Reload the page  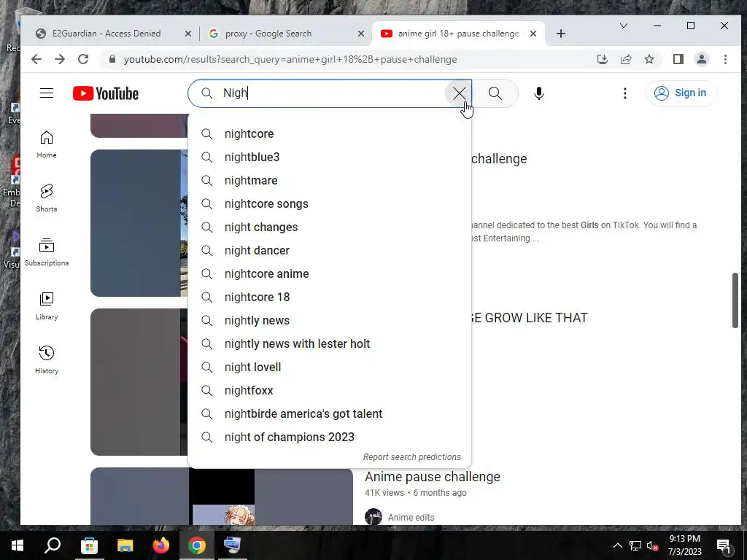(x=83, y=59)
